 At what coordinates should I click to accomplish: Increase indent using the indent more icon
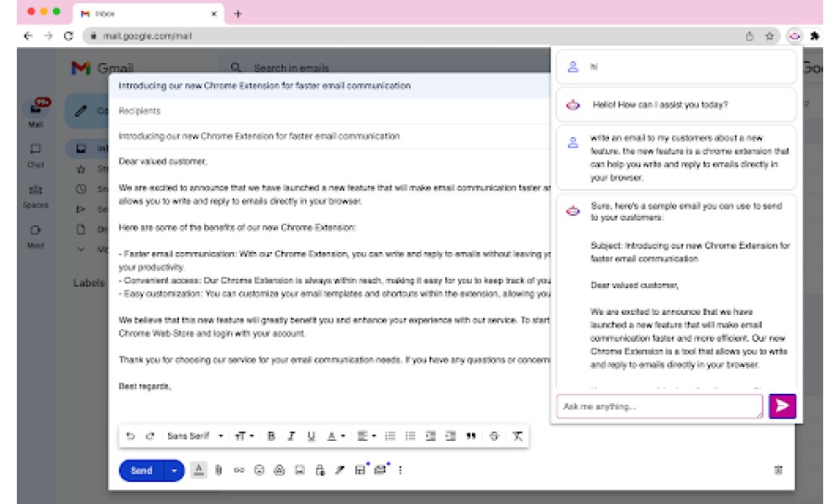[450, 436]
